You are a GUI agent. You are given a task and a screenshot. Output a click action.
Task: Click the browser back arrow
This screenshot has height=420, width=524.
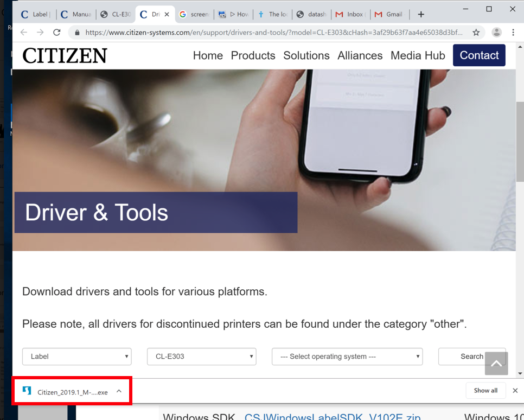(x=24, y=33)
